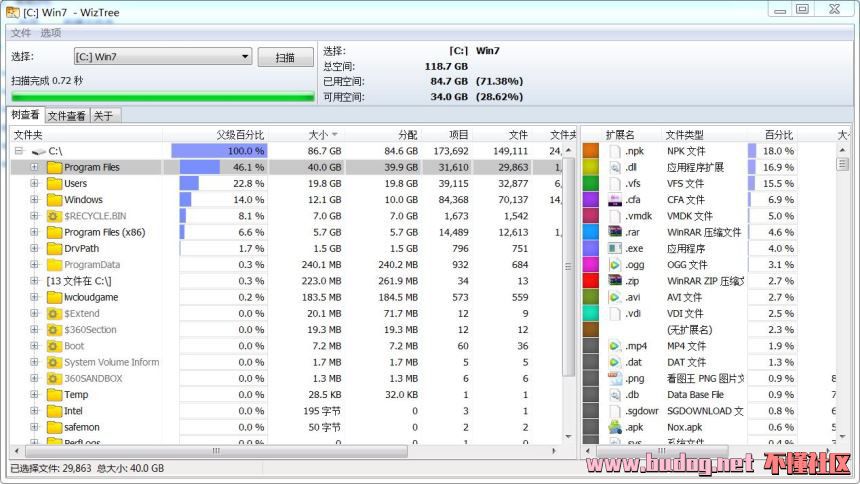Click the .exe application file icon
This screenshot has width=860, height=484.
coord(616,248)
